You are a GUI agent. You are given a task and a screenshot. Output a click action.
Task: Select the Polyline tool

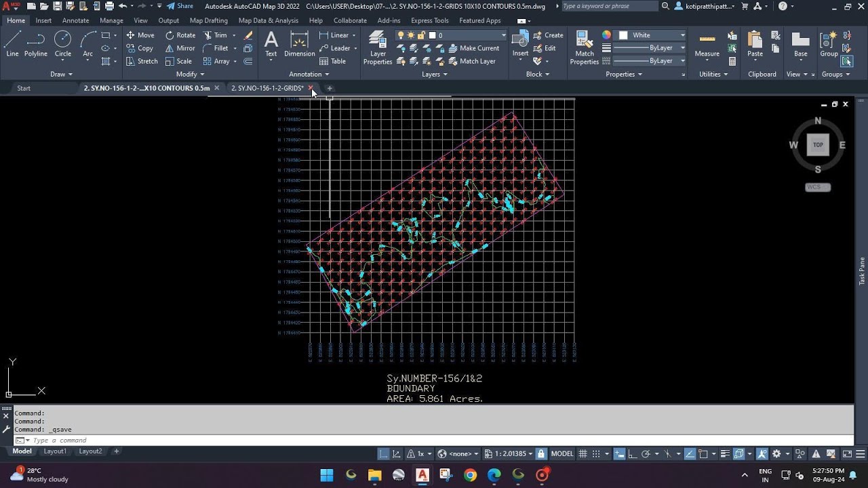pyautogui.click(x=36, y=44)
